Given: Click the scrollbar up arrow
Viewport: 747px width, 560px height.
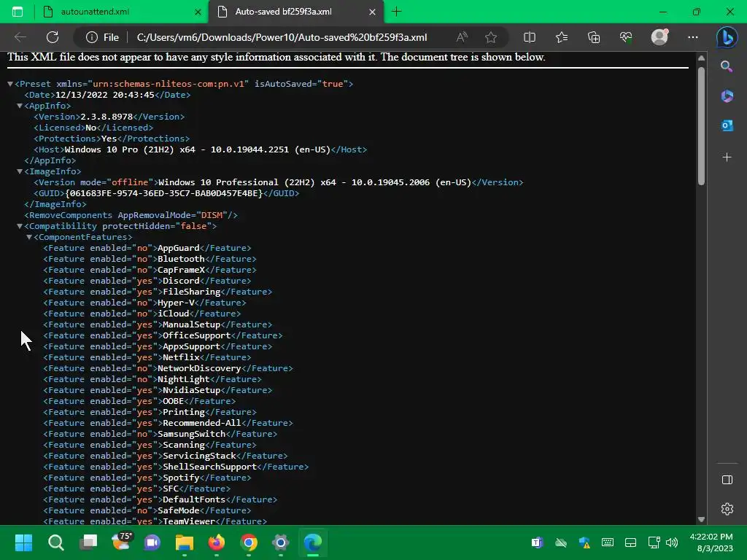Looking at the screenshot, I should pos(701,58).
